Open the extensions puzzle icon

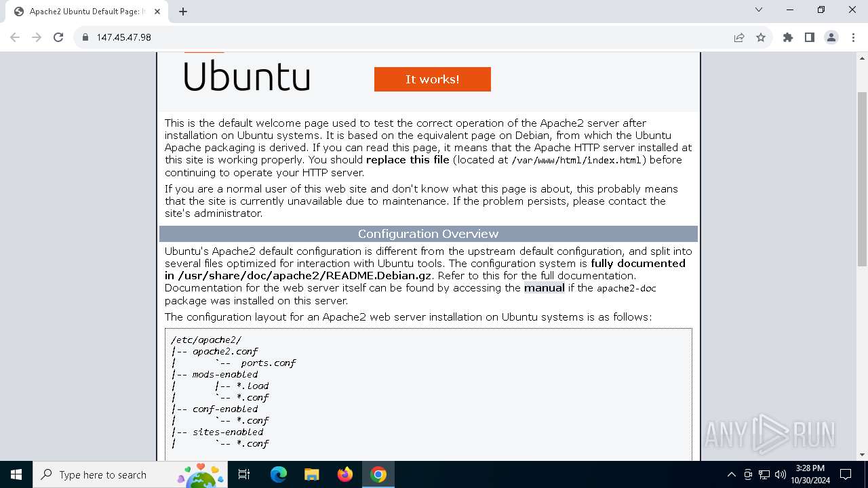coord(788,37)
